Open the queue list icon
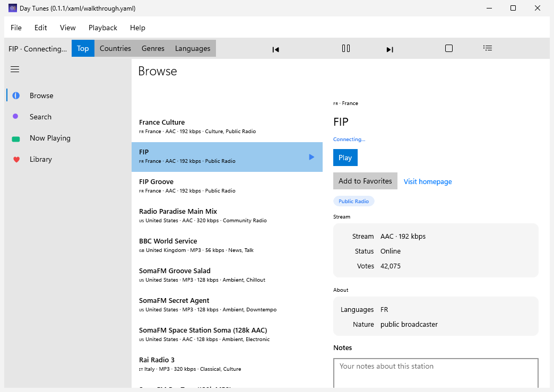Image resolution: width=554 pixels, height=392 pixels. point(488,48)
